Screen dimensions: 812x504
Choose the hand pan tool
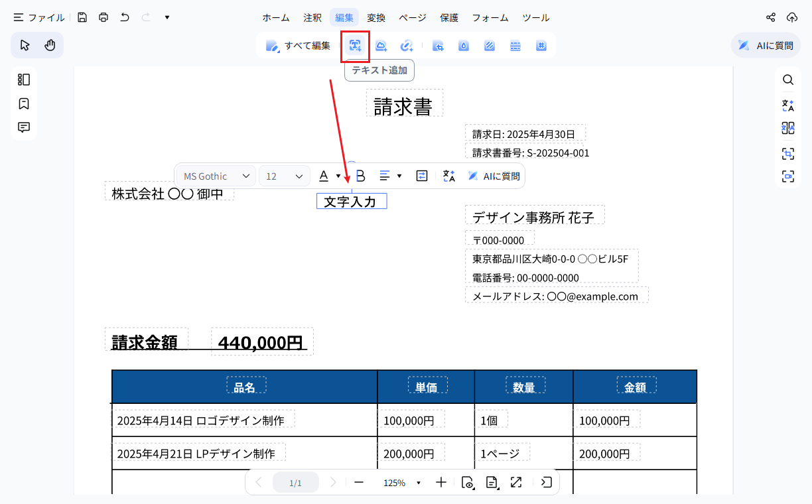tap(50, 45)
